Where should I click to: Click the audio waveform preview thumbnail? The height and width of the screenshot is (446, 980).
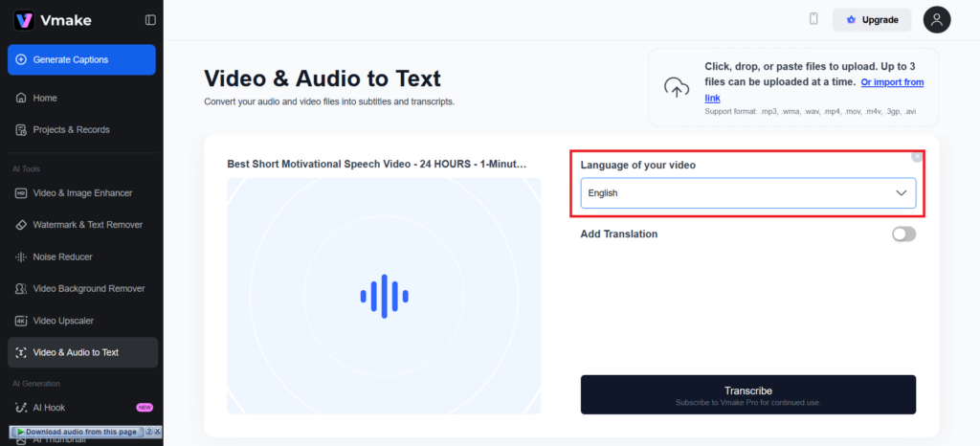point(384,296)
